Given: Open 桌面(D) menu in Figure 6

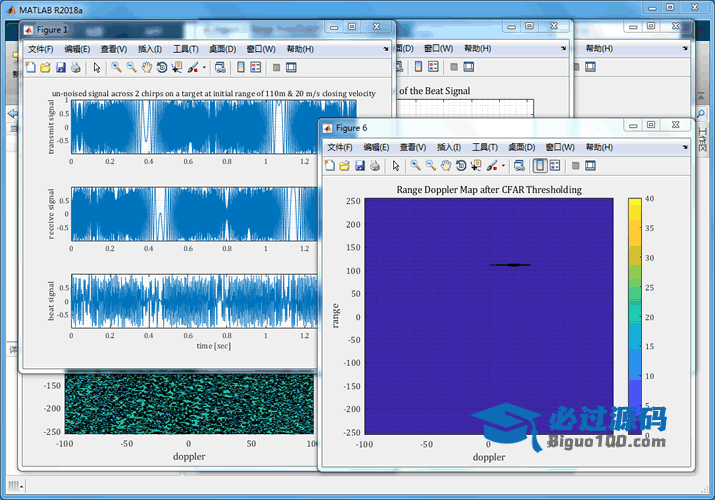Looking at the screenshot, I should coord(522,147).
